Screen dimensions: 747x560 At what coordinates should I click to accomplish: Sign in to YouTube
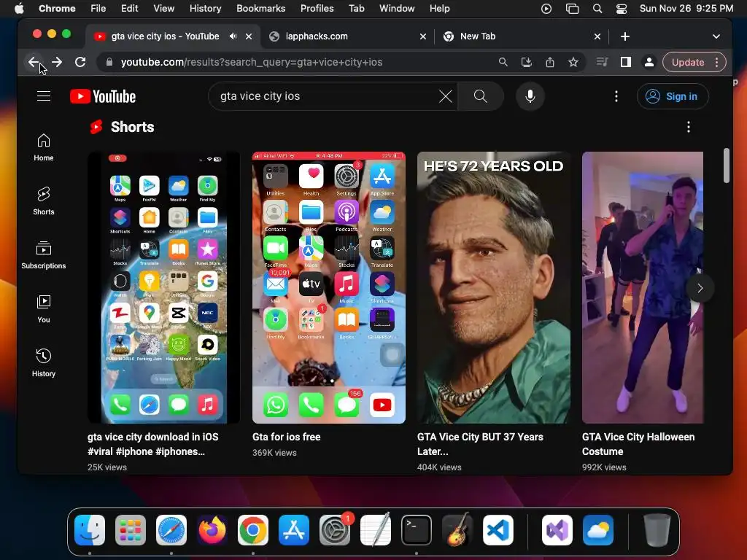pyautogui.click(x=673, y=96)
